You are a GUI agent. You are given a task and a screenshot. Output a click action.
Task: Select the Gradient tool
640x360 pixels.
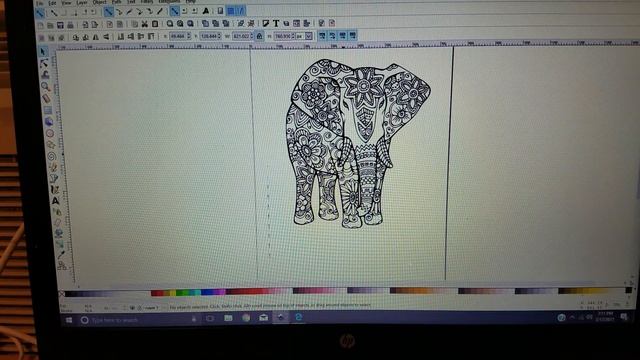point(60,244)
